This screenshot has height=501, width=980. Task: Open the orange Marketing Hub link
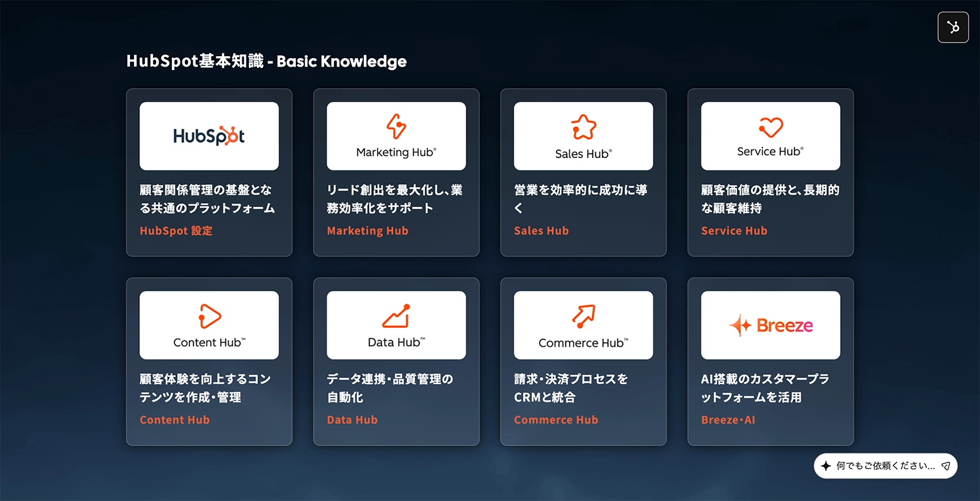click(x=368, y=231)
